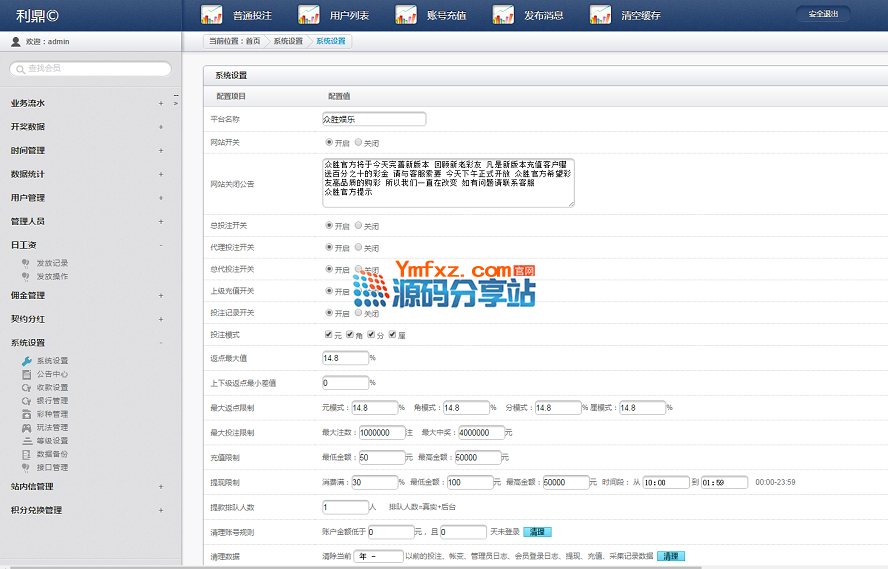Expand the 佣金管理 sidebar section
The height and width of the screenshot is (569, 888).
tap(160, 295)
